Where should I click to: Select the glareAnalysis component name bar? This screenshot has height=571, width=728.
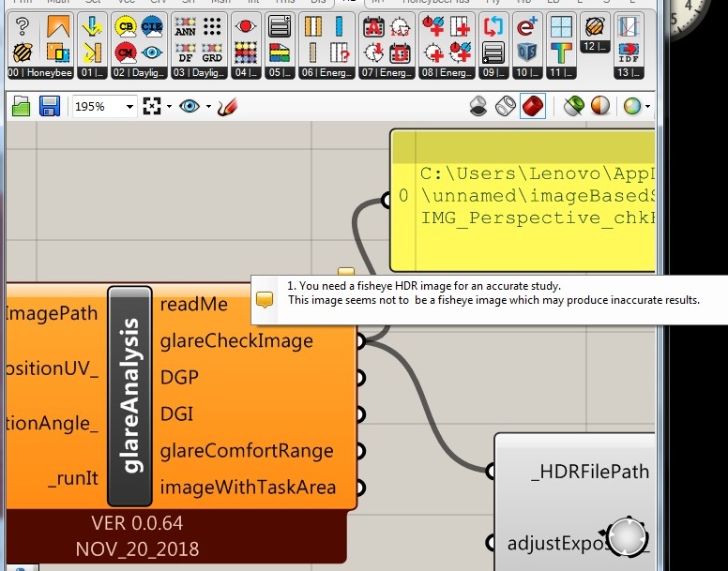(x=129, y=396)
